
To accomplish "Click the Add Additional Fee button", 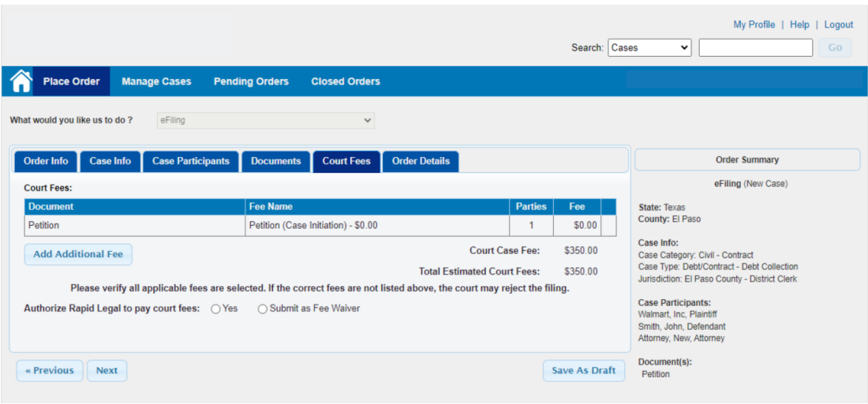I will 78,255.
